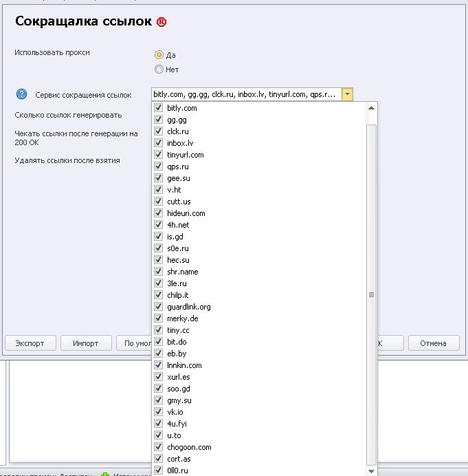Uncheck the gee.su checkbox

point(158,178)
